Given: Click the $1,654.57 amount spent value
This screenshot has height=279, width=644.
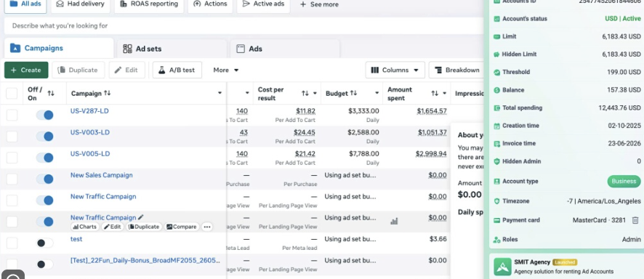Looking at the screenshot, I should coord(432,110).
